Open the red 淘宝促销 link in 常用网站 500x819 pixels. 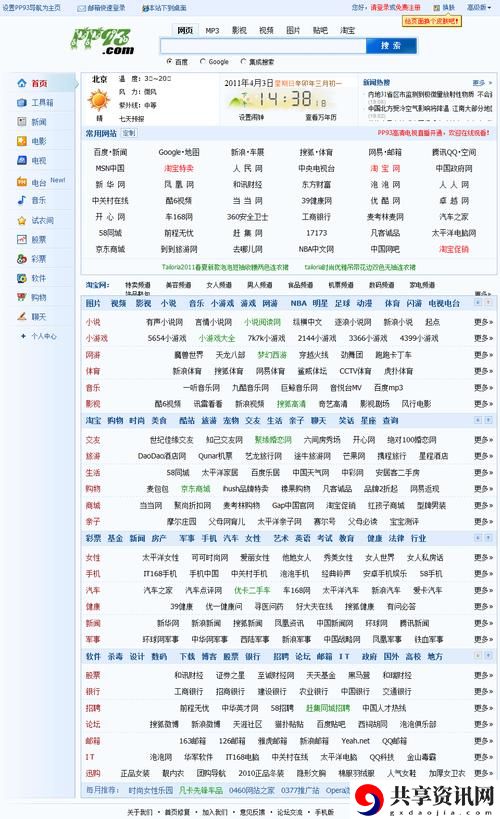454,250
